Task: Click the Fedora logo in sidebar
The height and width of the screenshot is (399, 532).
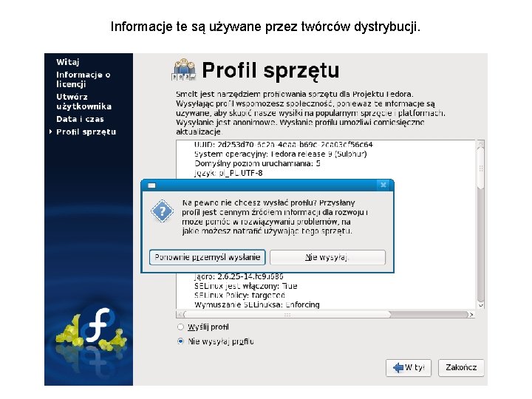Action: click(x=100, y=325)
